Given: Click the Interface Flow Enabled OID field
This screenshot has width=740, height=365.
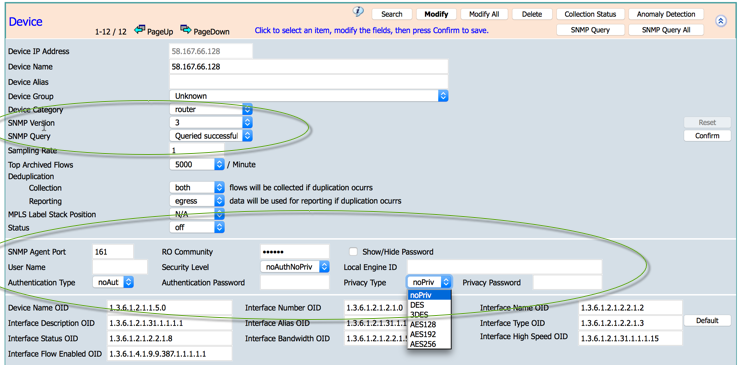Looking at the screenshot, I should click(170, 354).
